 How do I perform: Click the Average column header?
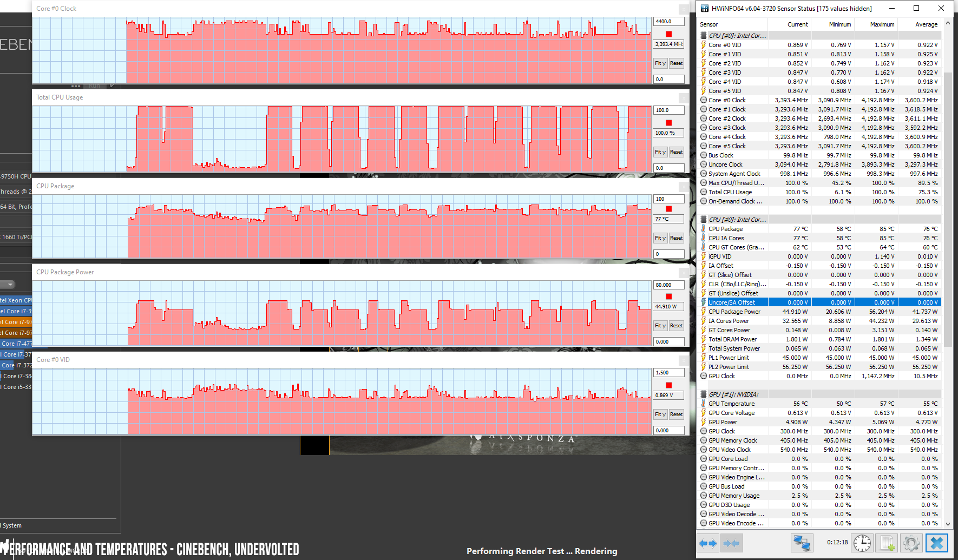[919, 24]
